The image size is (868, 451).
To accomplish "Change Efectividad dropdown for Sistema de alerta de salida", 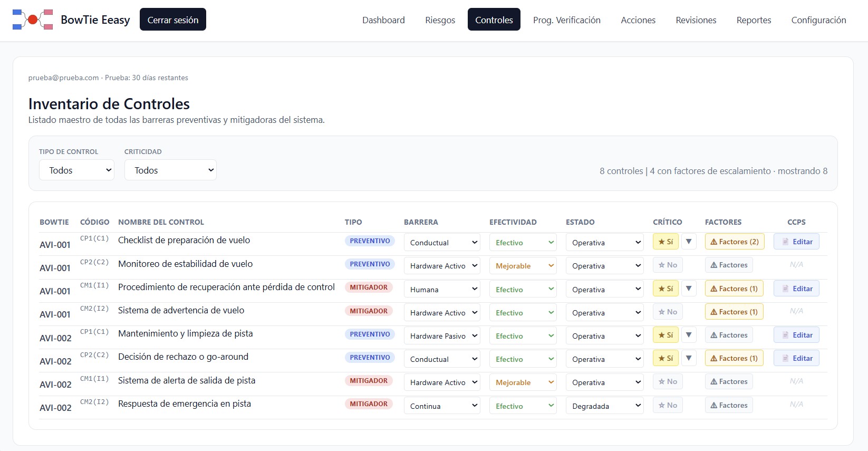I will pyautogui.click(x=523, y=382).
